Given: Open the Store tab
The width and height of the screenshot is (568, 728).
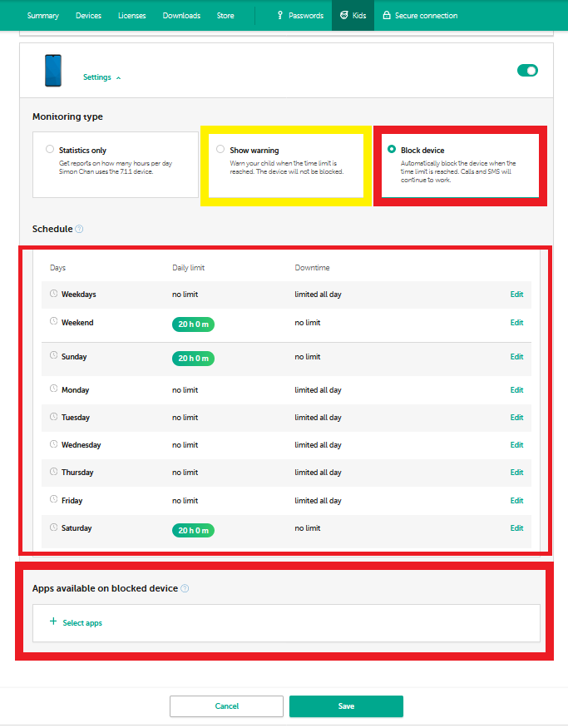Looking at the screenshot, I should click(x=225, y=15).
